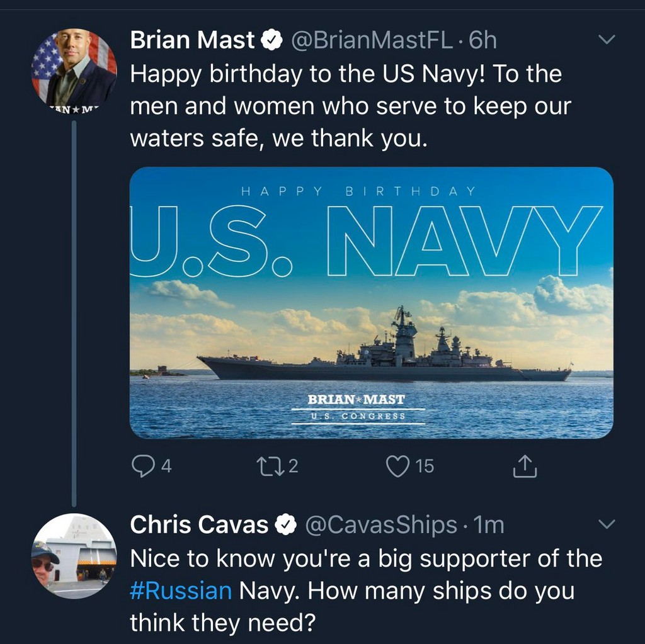View the Happy Birthday U.S. Navy image
The width and height of the screenshot is (645, 644).
pyautogui.click(x=371, y=302)
